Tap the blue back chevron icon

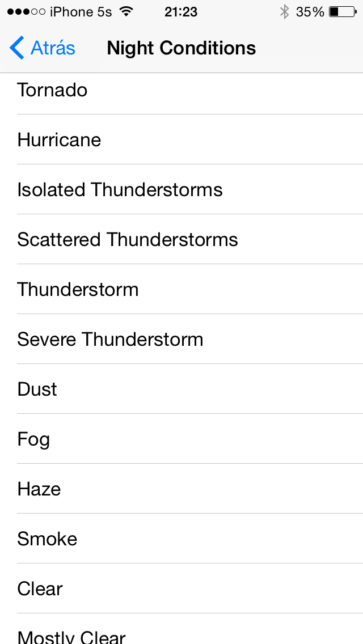[x=17, y=48]
